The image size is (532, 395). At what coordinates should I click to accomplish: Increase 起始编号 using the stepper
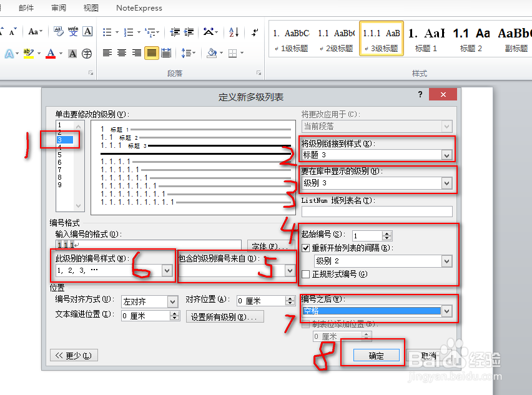tap(387, 233)
